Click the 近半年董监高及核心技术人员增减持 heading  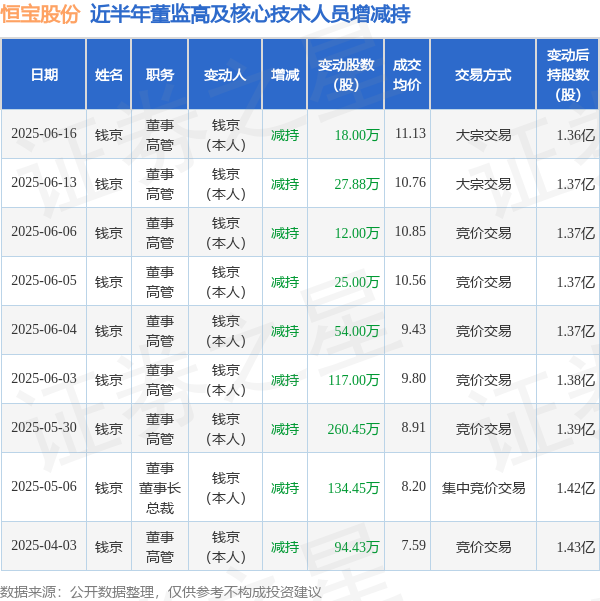coord(250,15)
